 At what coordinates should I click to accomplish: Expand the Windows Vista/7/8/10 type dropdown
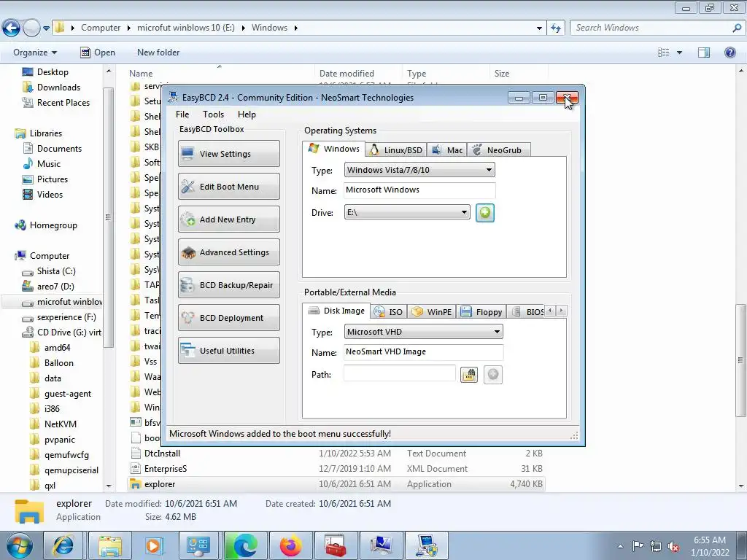point(419,170)
